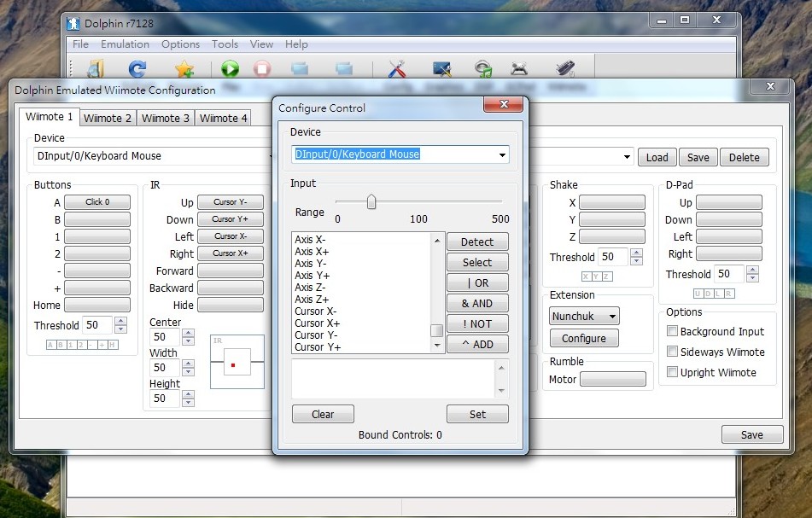This screenshot has width=812, height=518.
Task: Click the red Stop icon in toolbar
Action: coord(262,68)
